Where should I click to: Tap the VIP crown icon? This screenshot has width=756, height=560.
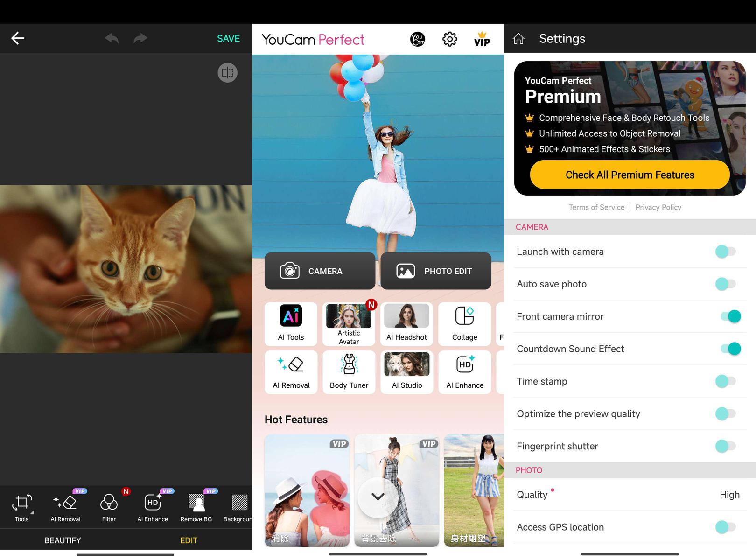(x=482, y=39)
